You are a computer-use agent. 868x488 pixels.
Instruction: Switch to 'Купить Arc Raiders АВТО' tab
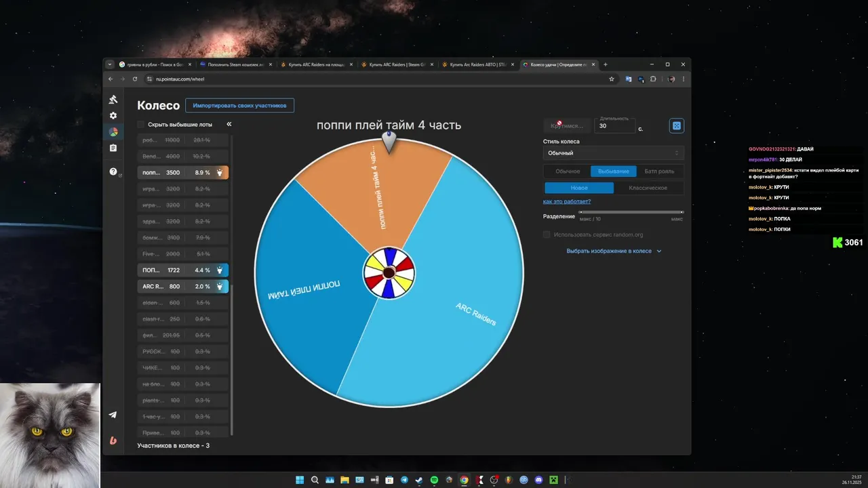point(477,64)
